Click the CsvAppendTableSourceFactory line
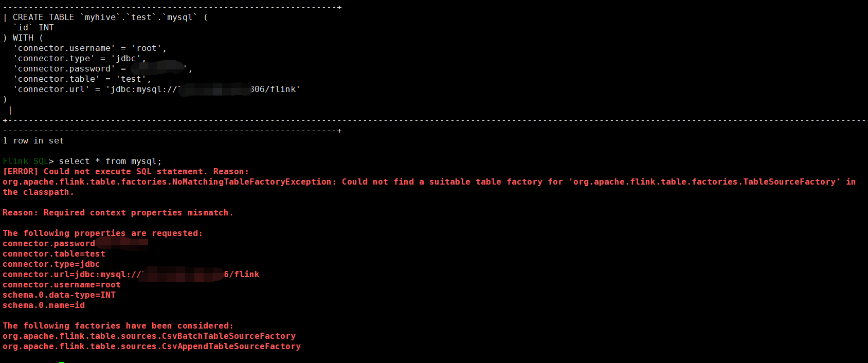The width and height of the screenshot is (868, 363). (152, 347)
